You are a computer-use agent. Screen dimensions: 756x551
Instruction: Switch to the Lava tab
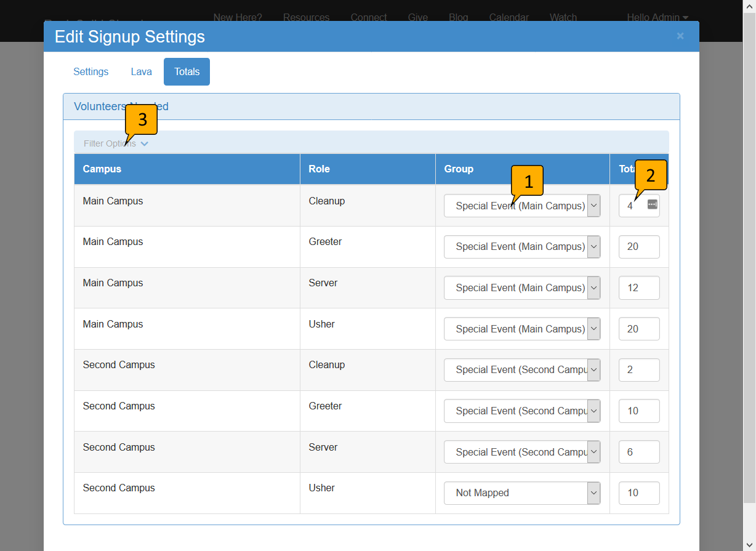click(141, 71)
